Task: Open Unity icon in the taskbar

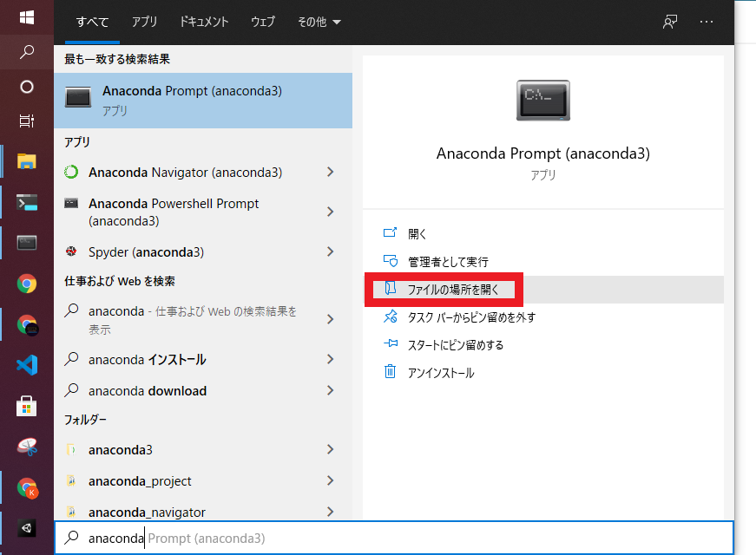Action: click(x=27, y=528)
